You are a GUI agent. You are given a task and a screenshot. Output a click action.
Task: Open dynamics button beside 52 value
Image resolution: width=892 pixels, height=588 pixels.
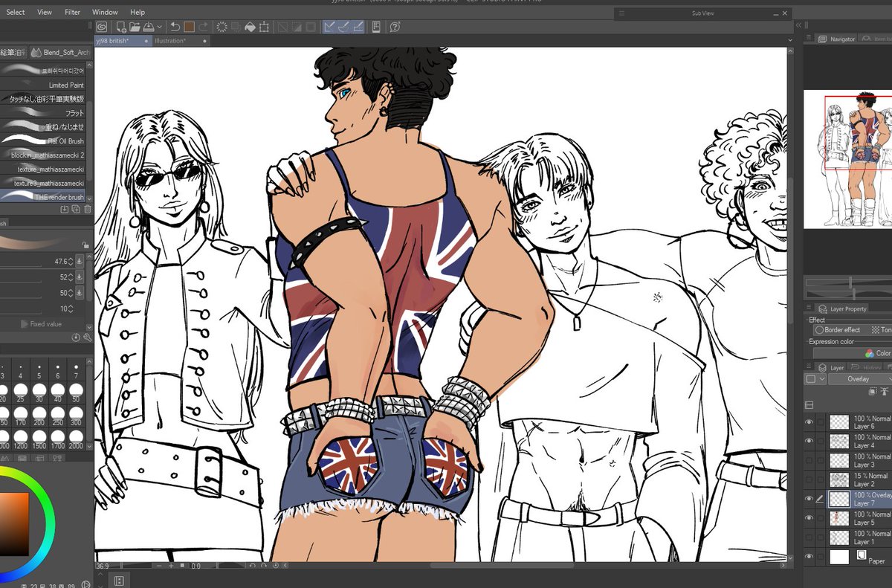tap(80, 277)
